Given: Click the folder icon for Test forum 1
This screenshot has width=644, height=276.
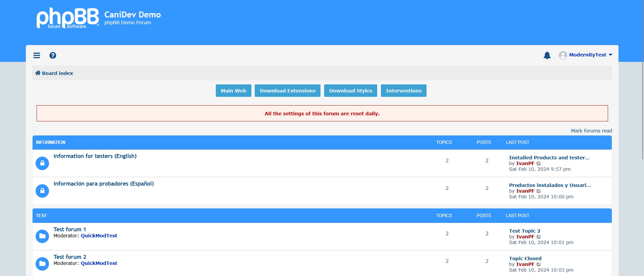Looking at the screenshot, I should coord(42,236).
